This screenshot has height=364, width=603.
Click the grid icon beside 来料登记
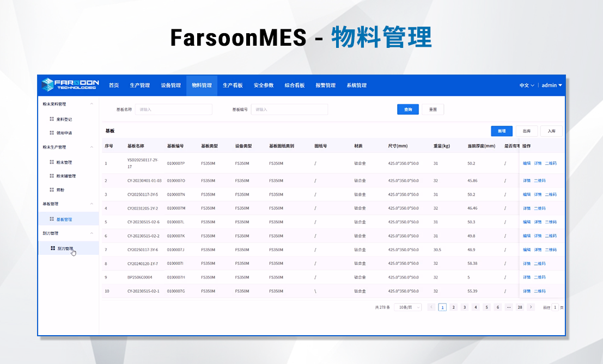52,119
